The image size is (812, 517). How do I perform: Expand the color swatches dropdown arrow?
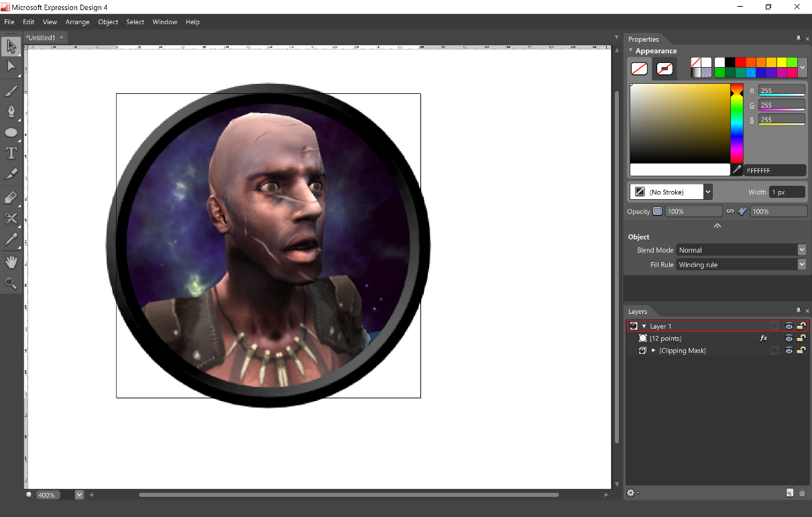[x=803, y=68]
